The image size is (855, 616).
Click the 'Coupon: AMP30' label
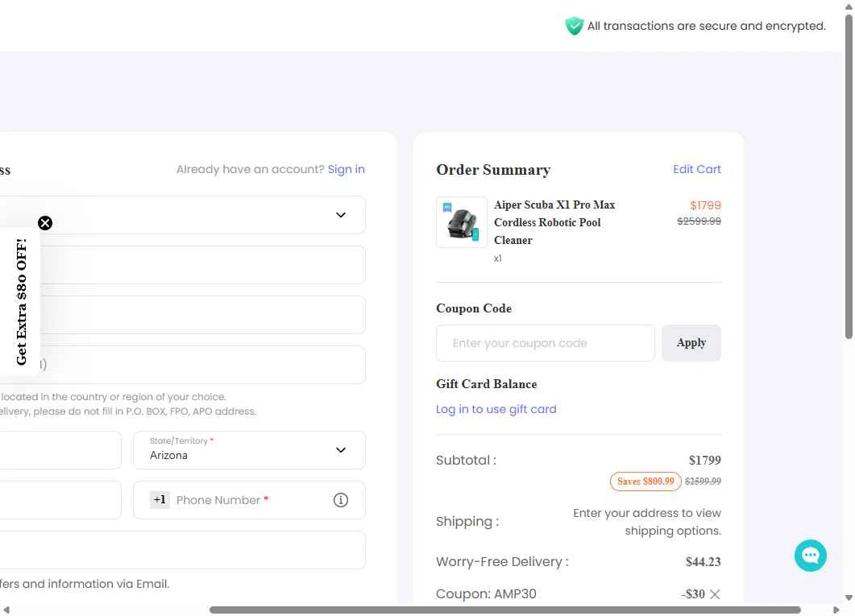pos(487,593)
